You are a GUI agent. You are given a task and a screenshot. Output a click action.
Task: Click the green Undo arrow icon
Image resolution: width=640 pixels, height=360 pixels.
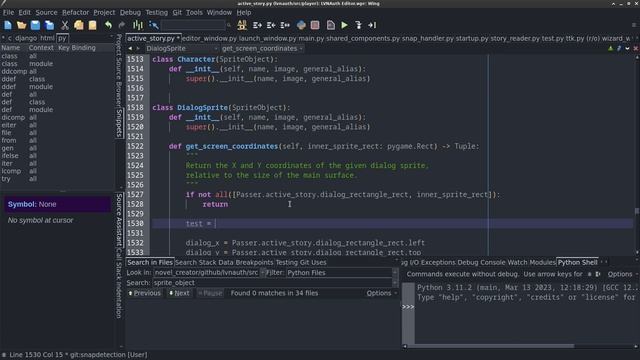[x=108, y=25]
